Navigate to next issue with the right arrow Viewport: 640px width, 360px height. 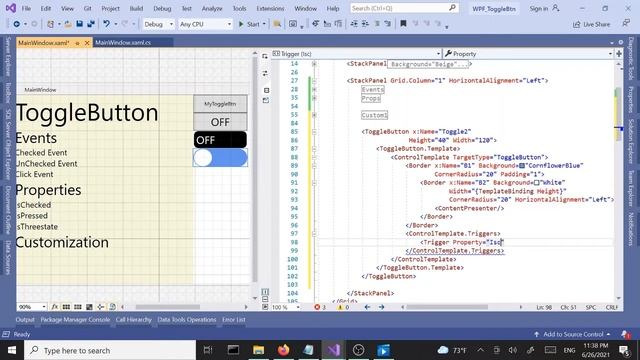381,307
